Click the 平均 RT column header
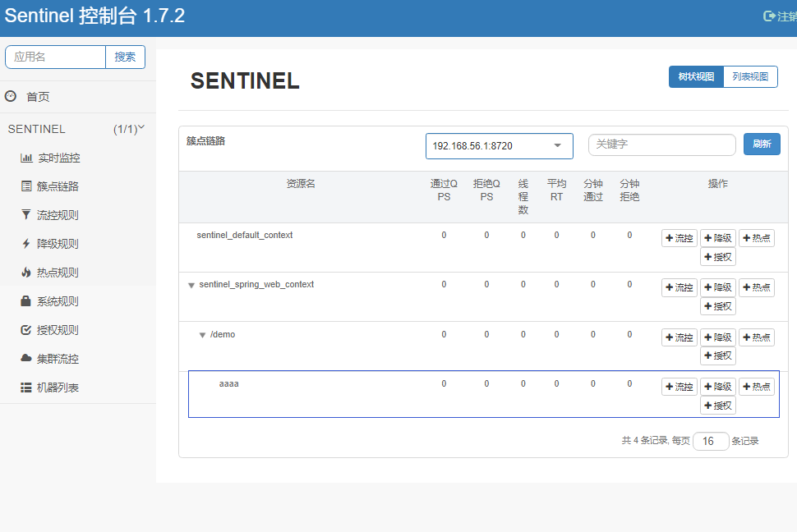797x532 pixels. (x=556, y=190)
